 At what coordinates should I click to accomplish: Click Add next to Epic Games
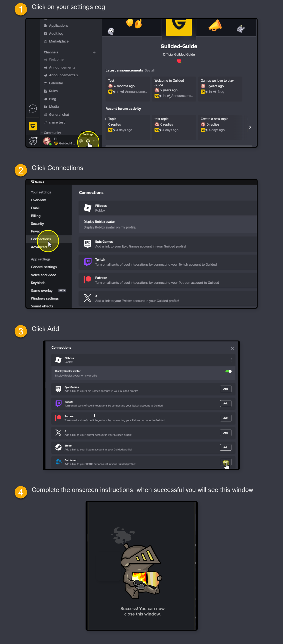click(226, 389)
